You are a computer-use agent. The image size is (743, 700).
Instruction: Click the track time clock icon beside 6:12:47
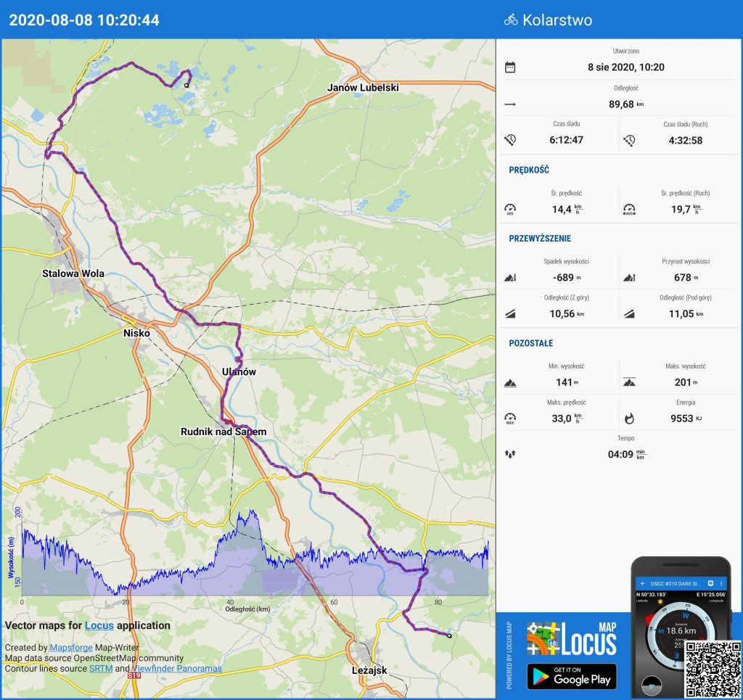click(510, 140)
